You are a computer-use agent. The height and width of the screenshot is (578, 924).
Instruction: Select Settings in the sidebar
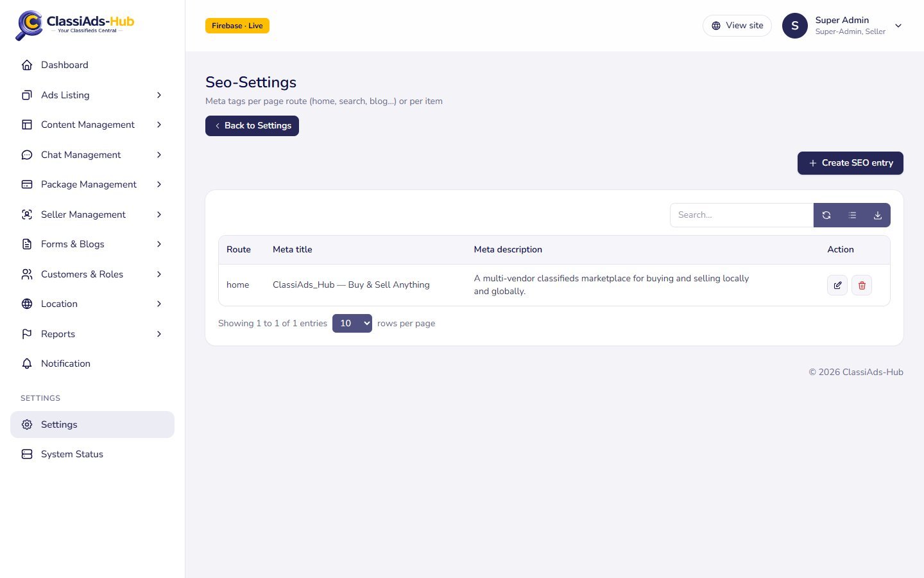click(x=92, y=425)
